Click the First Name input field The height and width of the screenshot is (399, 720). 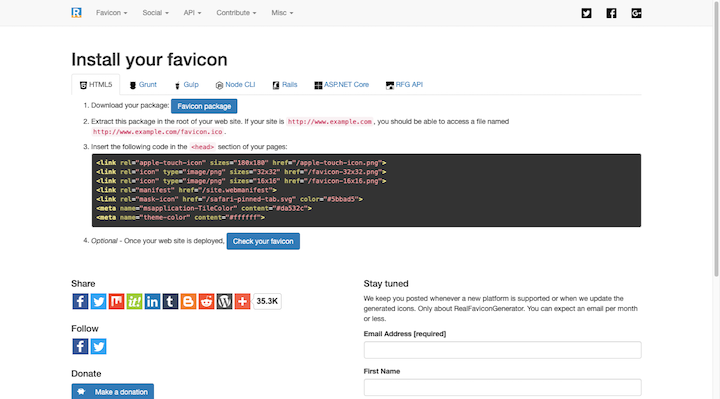(502, 388)
